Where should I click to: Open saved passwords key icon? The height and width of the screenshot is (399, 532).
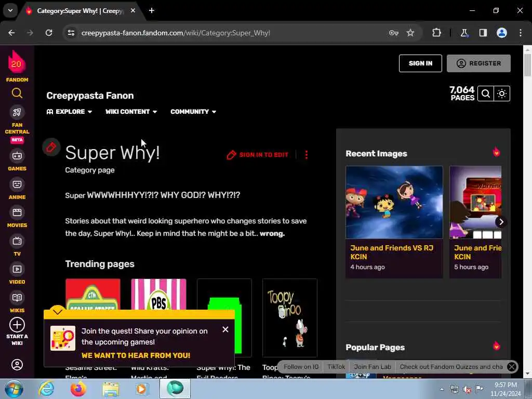tap(394, 33)
